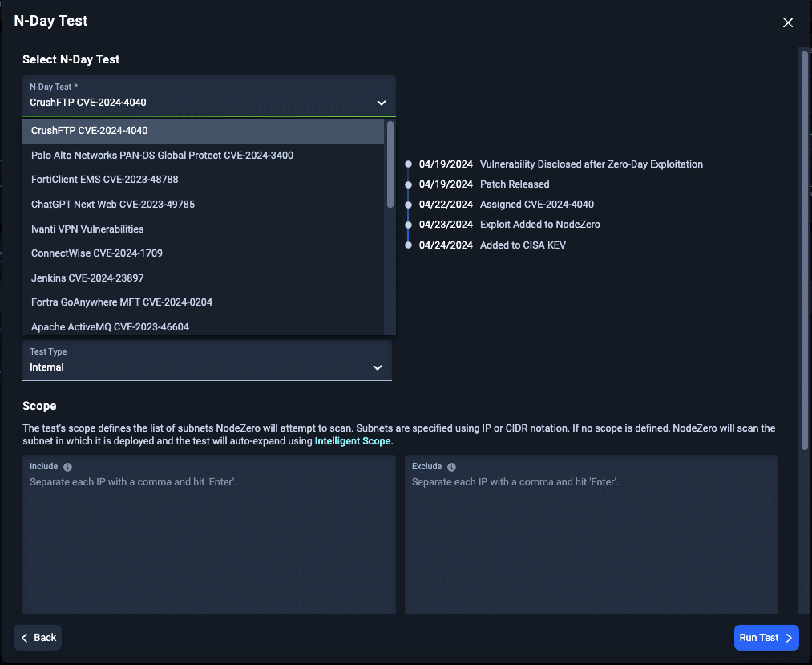Choose Jenkins CVE-2024-23897 test
The image size is (812, 665).
pos(204,278)
